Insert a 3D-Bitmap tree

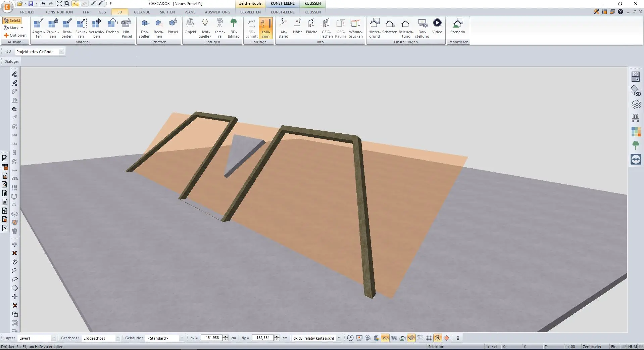pyautogui.click(x=234, y=28)
